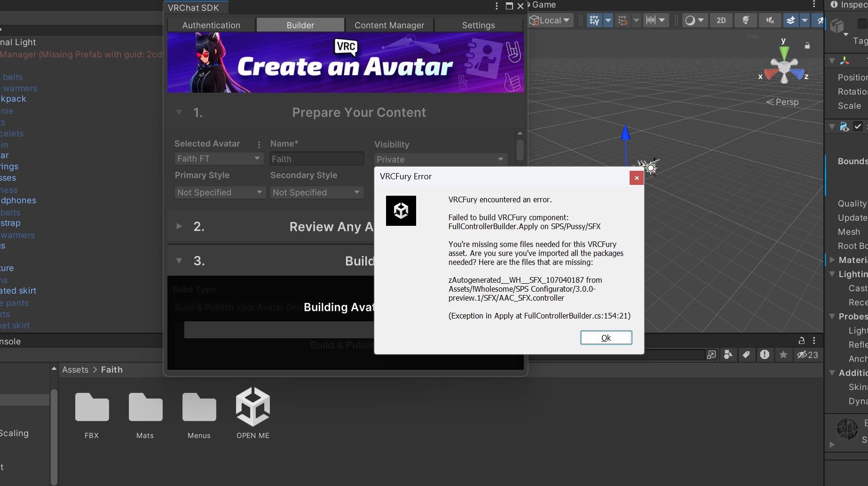868x486 pixels.
Task: Open the VRChat SDK window options menu
Action: [497, 6]
